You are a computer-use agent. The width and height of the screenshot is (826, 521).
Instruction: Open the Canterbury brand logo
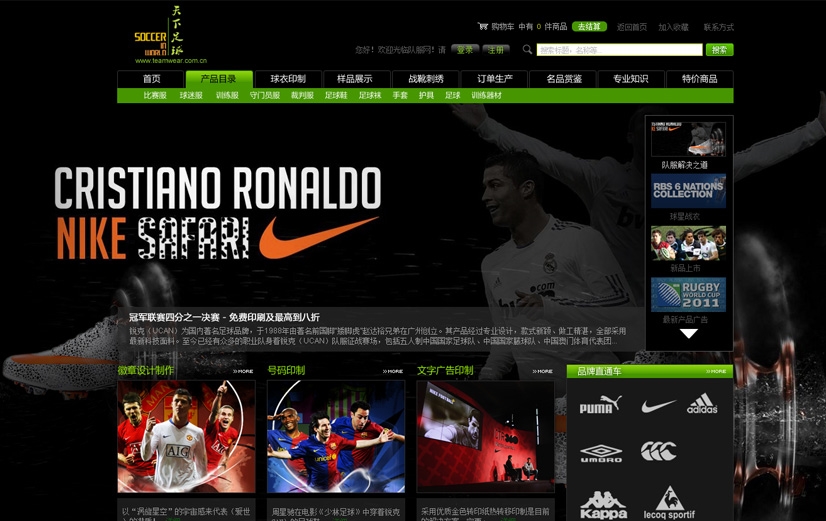pyautogui.click(x=658, y=452)
